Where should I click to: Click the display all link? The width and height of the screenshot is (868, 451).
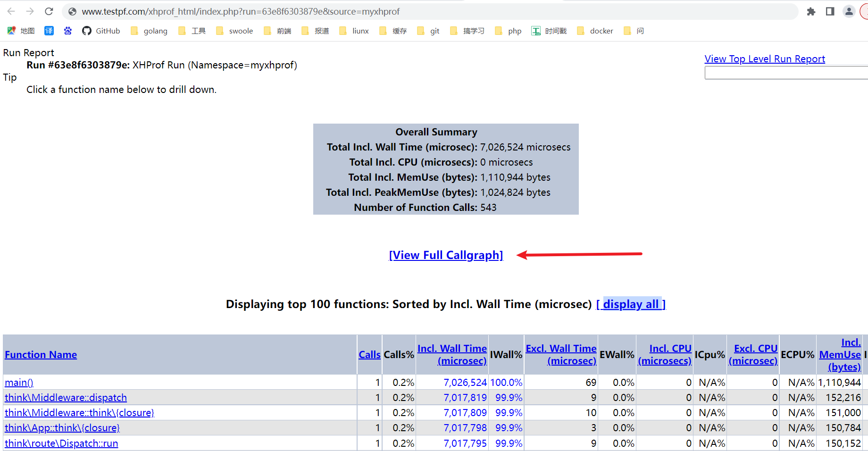[x=631, y=304]
